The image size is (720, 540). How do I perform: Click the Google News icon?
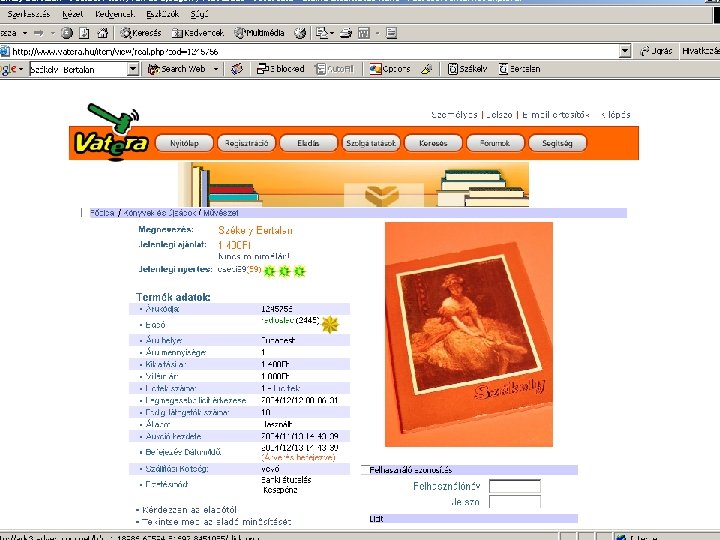(x=237, y=69)
